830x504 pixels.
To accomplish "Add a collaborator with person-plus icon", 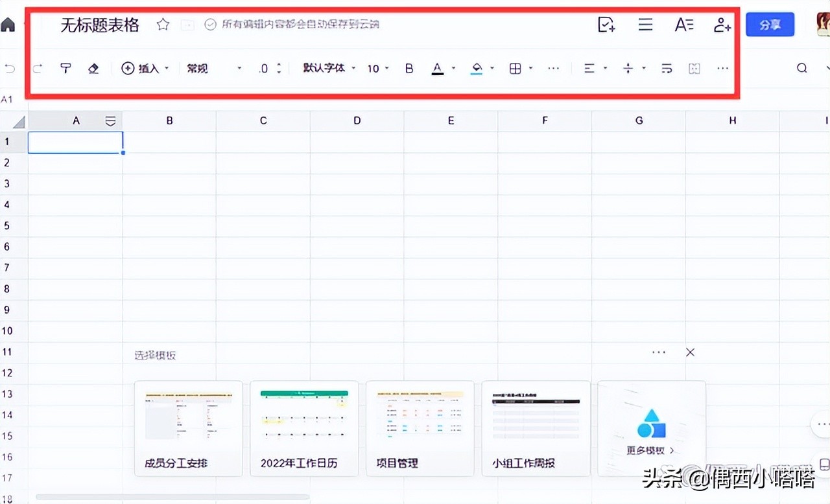I will point(722,25).
